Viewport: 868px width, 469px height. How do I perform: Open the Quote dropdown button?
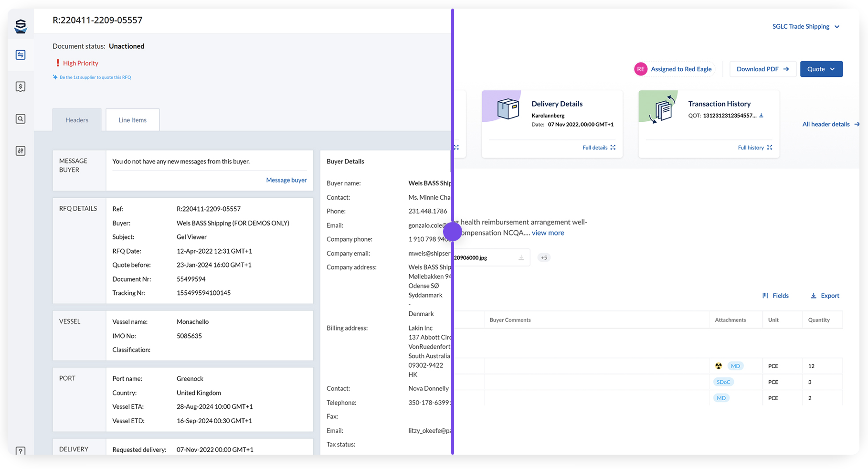[x=821, y=69]
